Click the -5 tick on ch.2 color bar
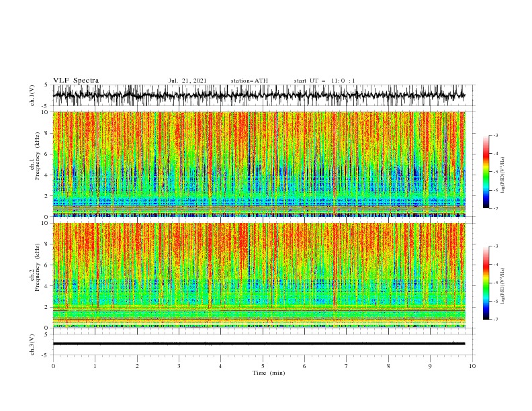Image resolution: width=532 pixels, height=411 pixels. coord(496,283)
